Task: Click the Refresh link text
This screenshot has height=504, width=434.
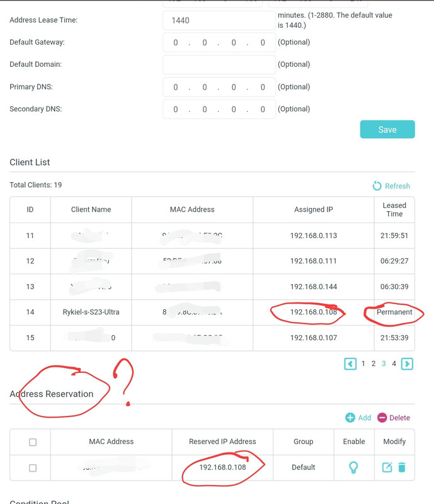Action: 397,186
